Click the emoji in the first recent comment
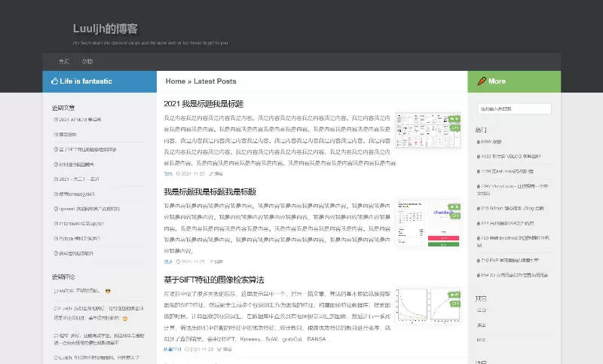The height and width of the screenshot is (364, 603). point(108,291)
